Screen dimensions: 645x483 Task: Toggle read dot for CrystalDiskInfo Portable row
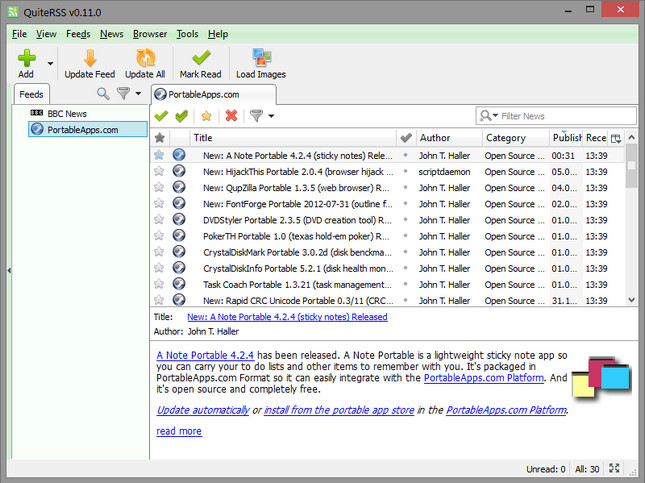(405, 268)
